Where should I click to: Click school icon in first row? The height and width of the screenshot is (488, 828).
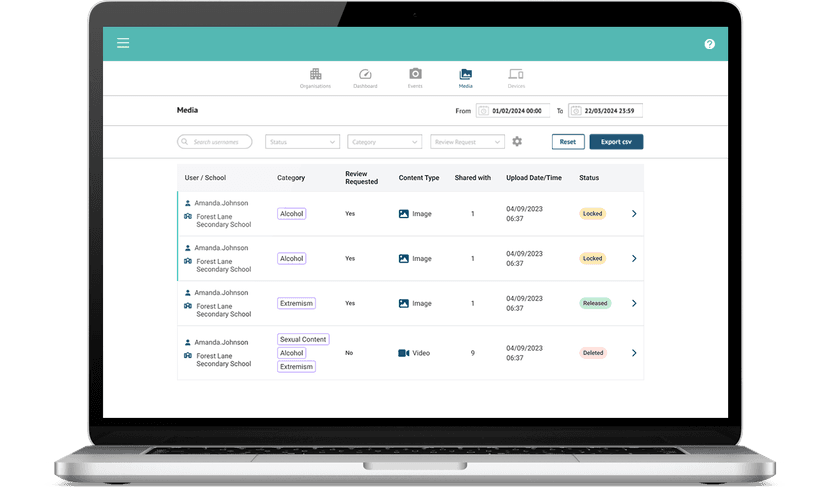click(187, 217)
